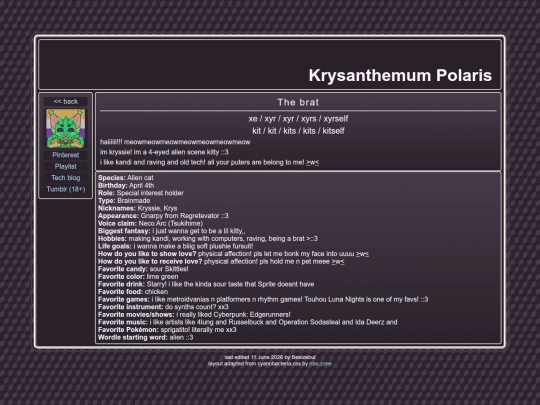Open the Playlist link

click(65, 166)
